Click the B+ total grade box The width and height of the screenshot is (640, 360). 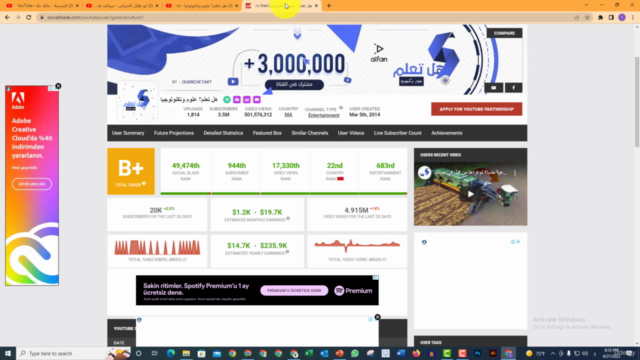[131, 171]
